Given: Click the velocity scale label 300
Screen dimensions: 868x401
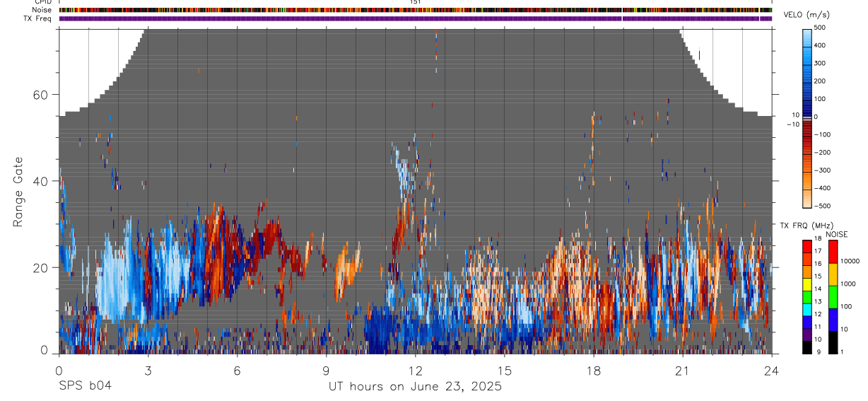Looking at the screenshot, I should click(820, 63).
